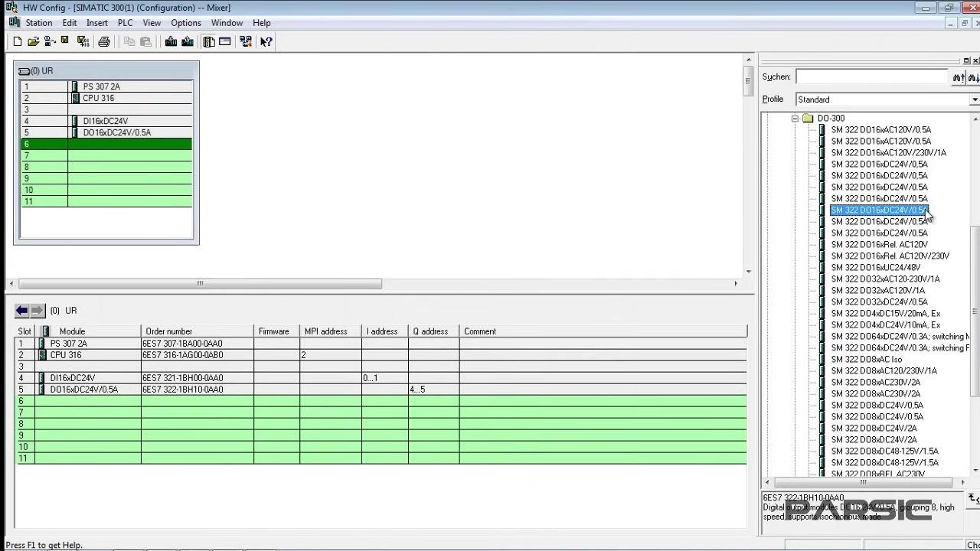Image resolution: width=980 pixels, height=551 pixels.
Task: Click search downward binoculars icon in catalog
Action: [x=974, y=77]
